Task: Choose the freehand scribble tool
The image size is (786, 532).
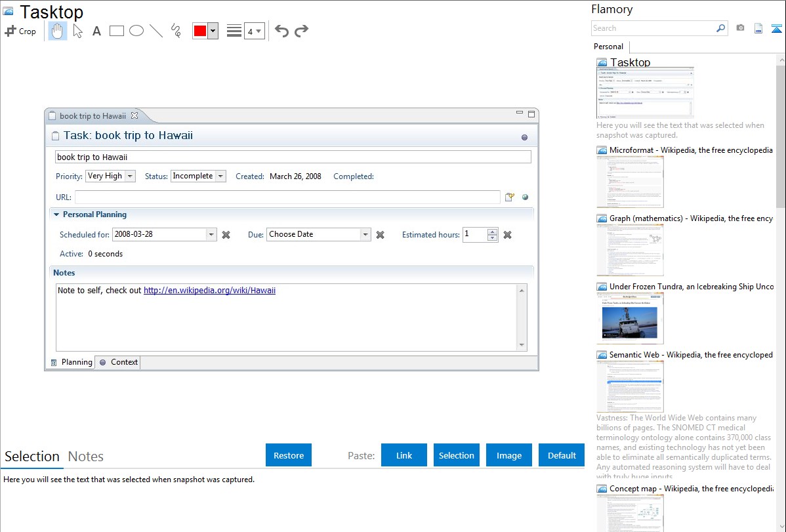Action: click(176, 31)
